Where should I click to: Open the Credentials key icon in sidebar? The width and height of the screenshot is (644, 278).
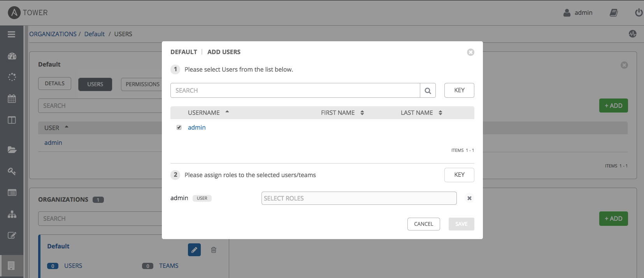pyautogui.click(x=12, y=171)
